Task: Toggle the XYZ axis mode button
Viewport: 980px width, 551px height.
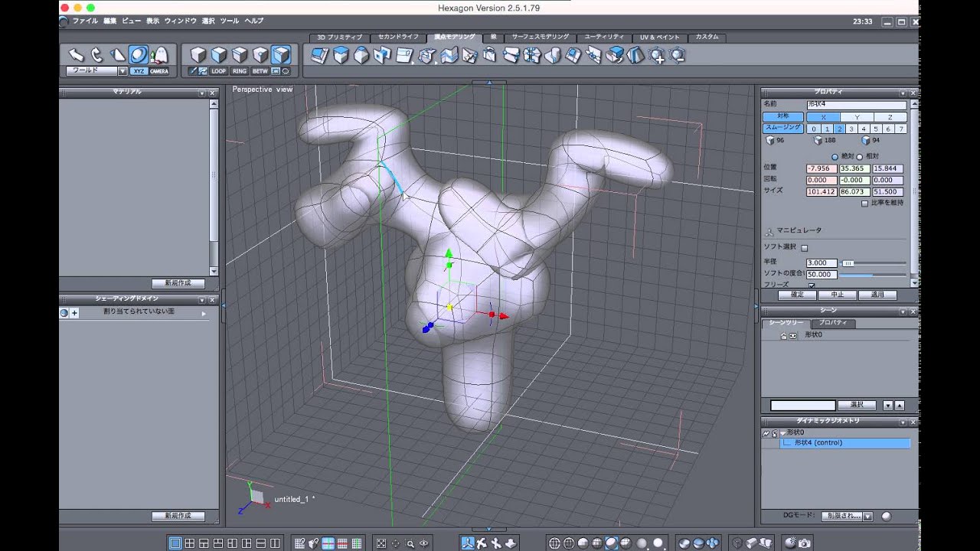Action: 139,71
